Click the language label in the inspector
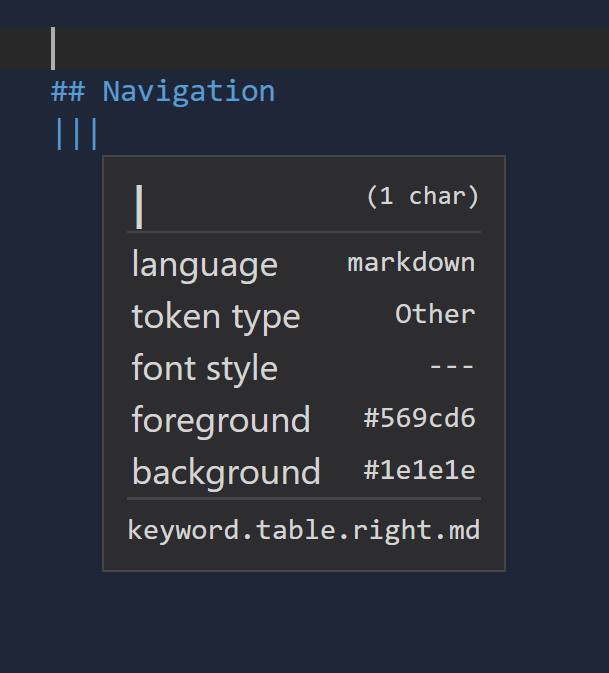 pyautogui.click(x=205, y=266)
